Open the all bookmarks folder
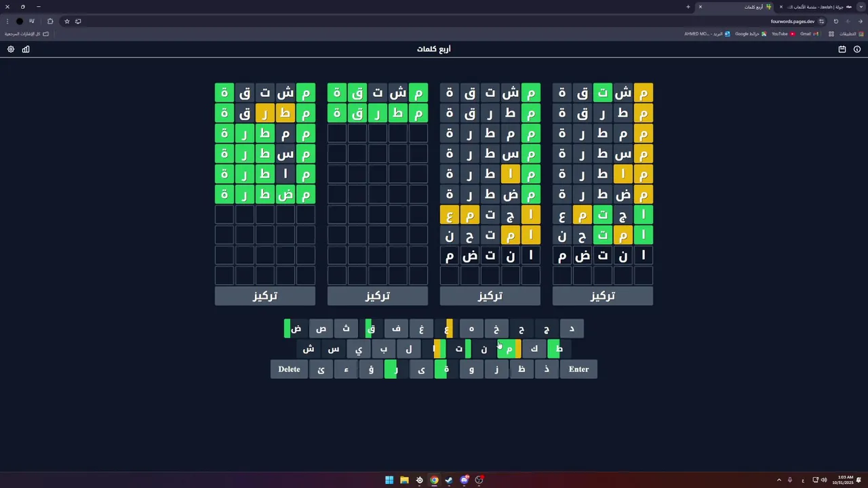 pyautogui.click(x=26, y=34)
